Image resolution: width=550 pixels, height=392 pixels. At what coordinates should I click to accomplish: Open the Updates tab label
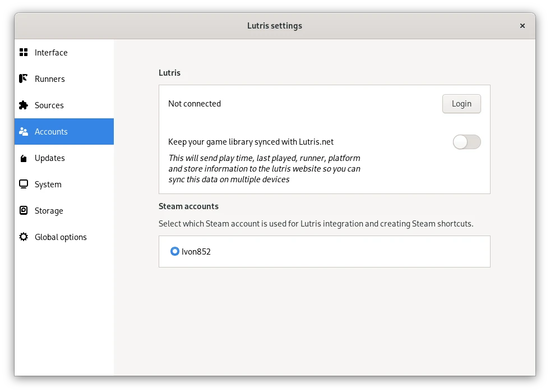(50, 158)
